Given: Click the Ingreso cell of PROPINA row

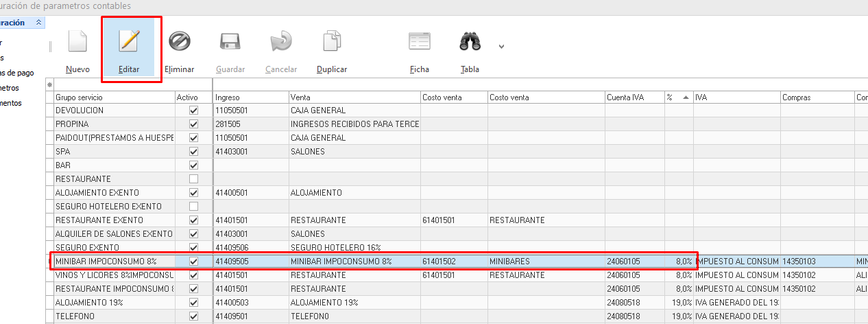Looking at the screenshot, I should [250, 124].
